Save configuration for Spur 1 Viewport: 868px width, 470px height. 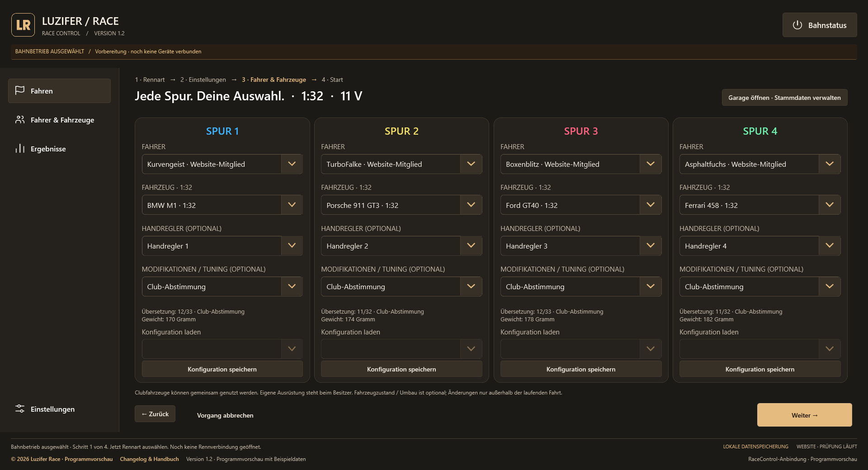222,369
